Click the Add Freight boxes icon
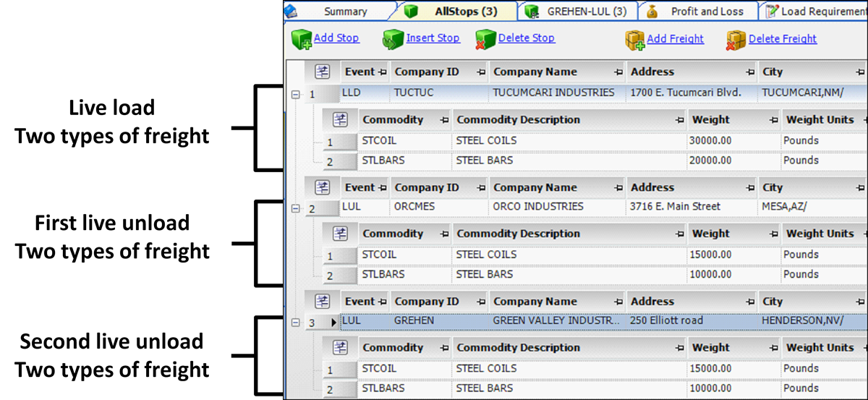Image resolution: width=868 pixels, height=400 pixels. click(634, 39)
